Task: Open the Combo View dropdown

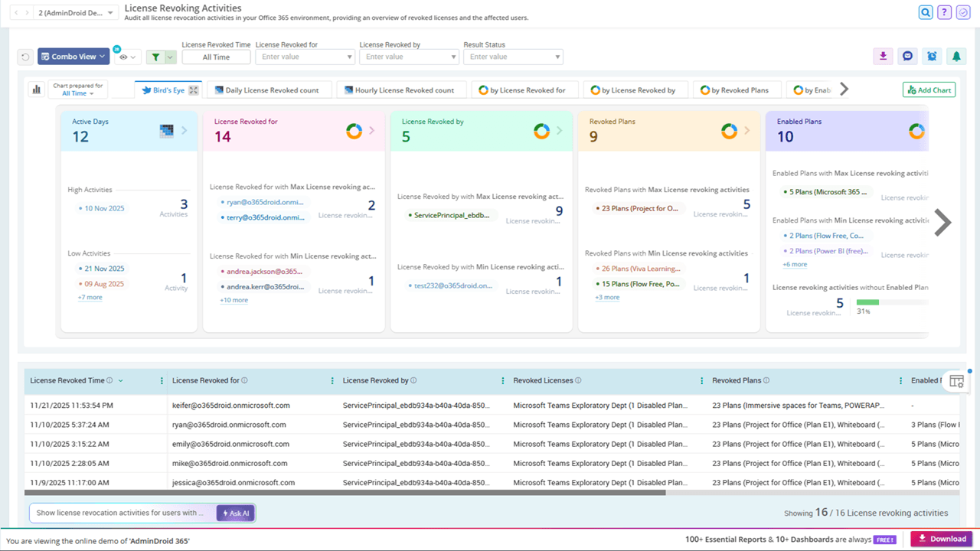Action: click(x=73, y=57)
